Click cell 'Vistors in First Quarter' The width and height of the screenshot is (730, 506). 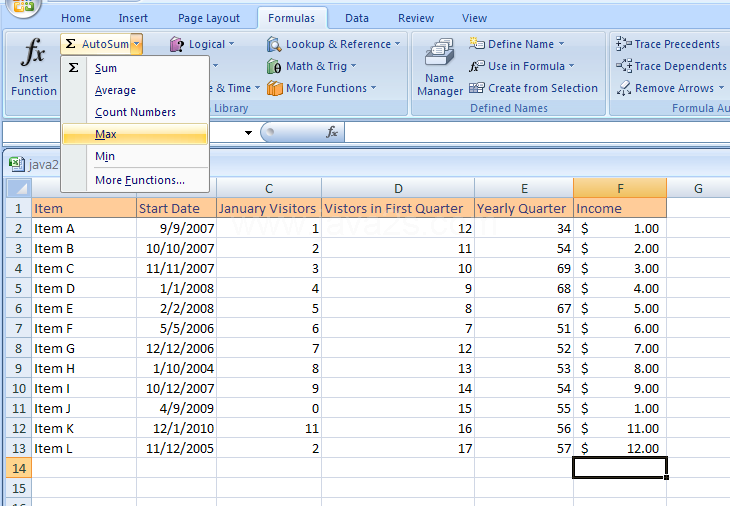point(398,208)
